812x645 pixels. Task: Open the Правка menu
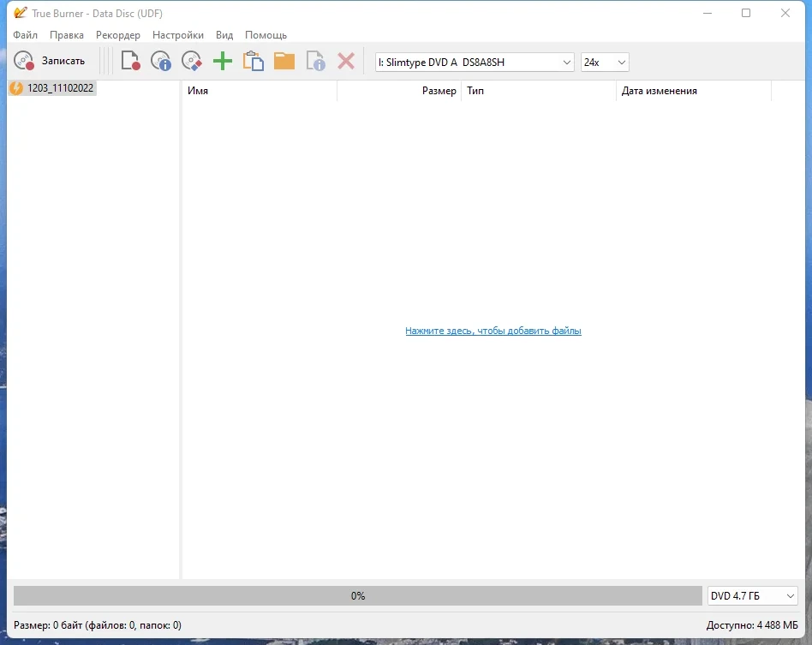(67, 35)
